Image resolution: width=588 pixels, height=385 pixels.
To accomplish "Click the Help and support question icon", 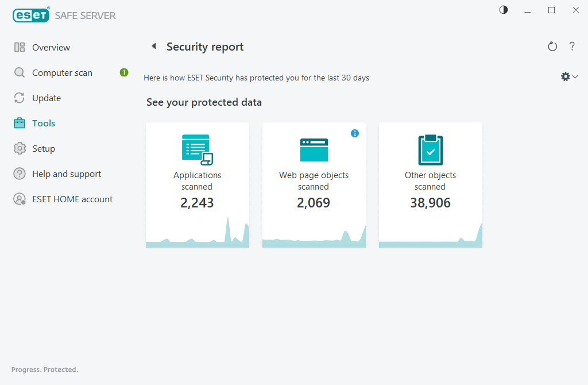I will 19,174.
